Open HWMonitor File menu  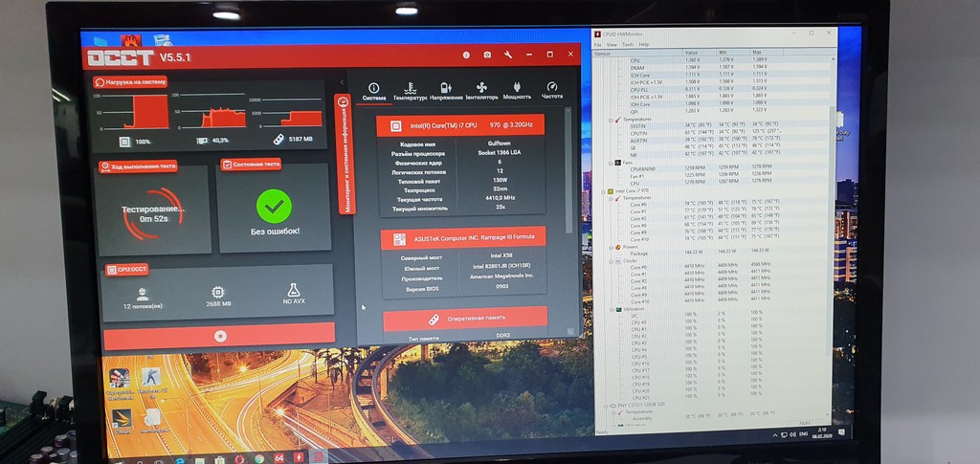pos(597,45)
